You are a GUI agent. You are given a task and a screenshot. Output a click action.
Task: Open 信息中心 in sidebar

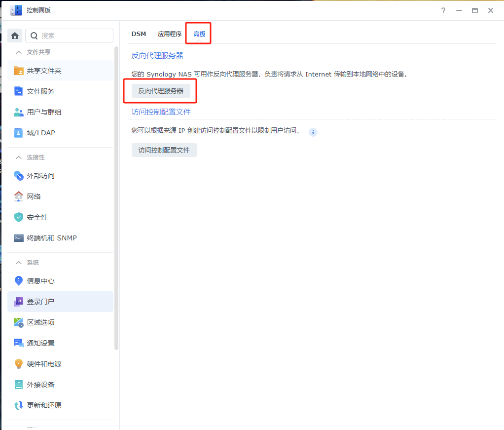[61, 280]
